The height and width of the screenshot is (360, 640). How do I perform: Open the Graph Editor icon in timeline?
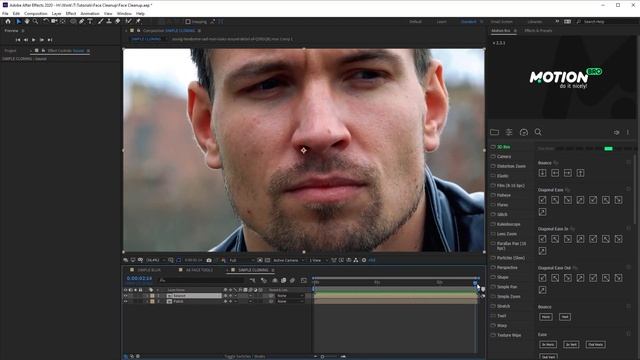point(303,280)
